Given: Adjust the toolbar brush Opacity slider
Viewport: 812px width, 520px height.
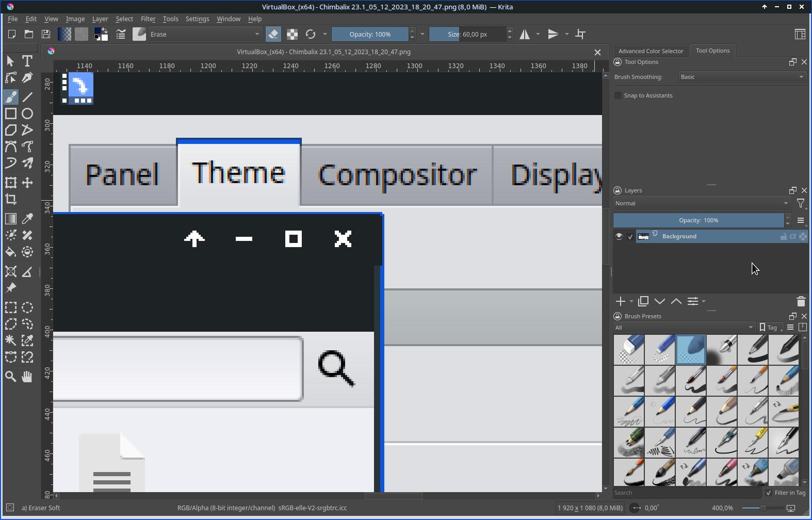Looking at the screenshot, I should click(370, 34).
